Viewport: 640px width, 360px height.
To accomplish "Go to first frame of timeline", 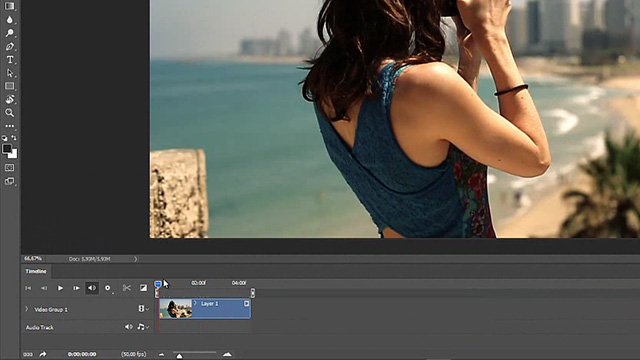I will tap(28, 288).
